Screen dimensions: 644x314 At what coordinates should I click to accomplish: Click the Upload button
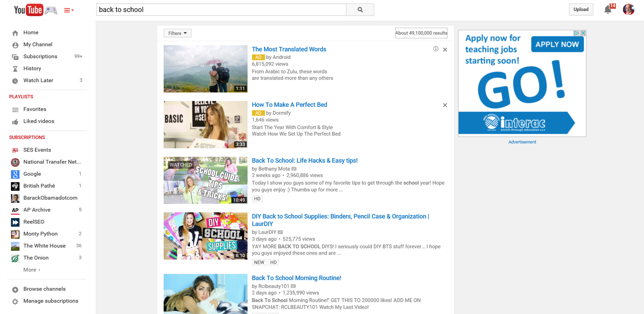click(x=581, y=10)
